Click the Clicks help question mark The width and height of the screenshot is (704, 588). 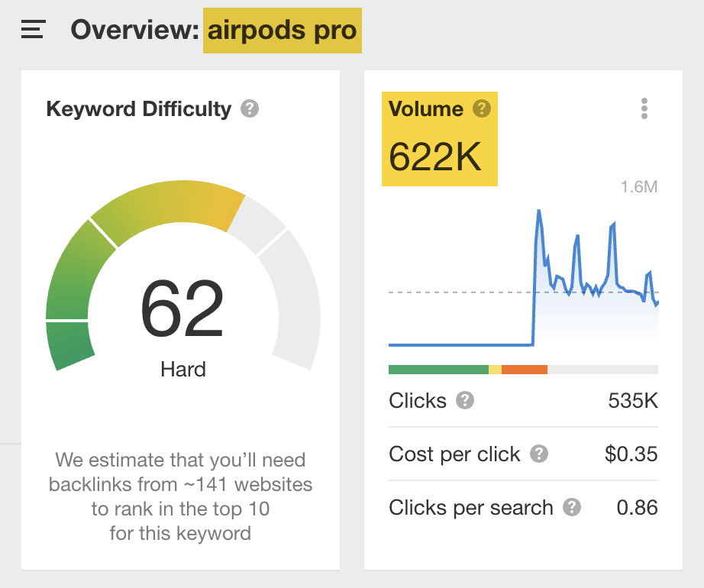click(463, 400)
